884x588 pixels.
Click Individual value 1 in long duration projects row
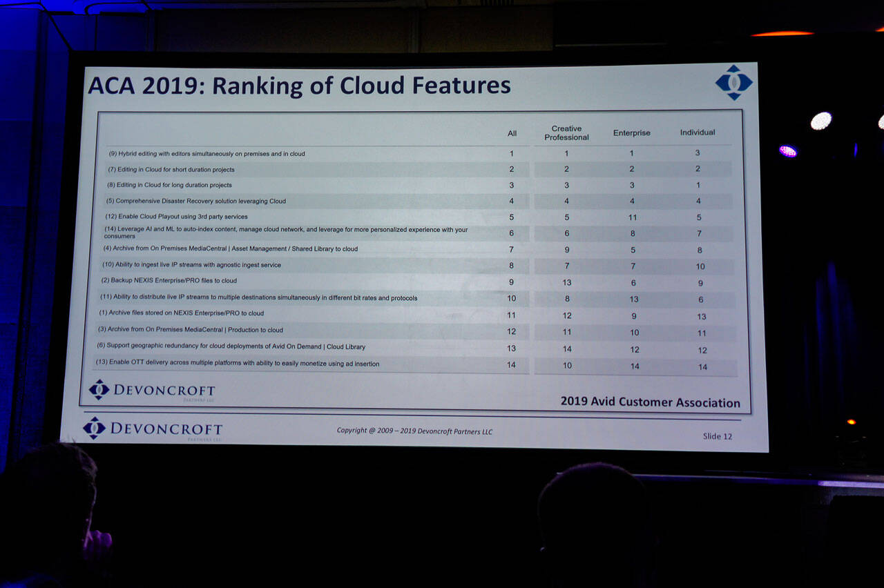click(698, 185)
